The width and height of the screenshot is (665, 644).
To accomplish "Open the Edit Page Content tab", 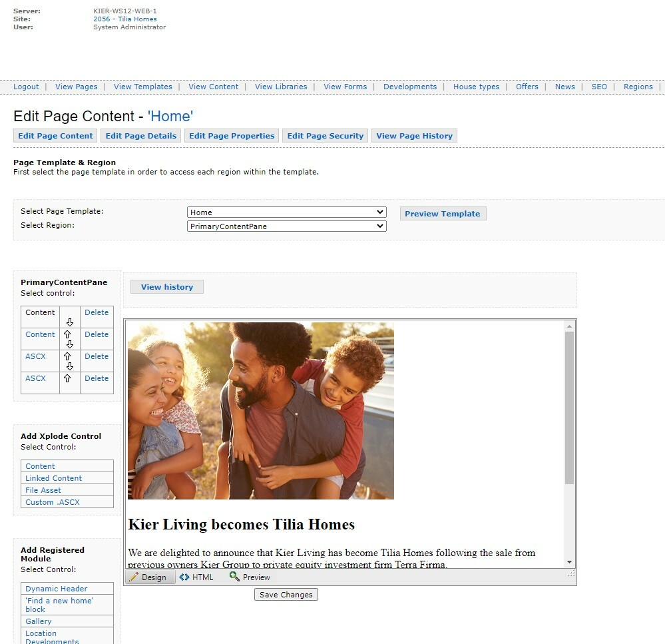I will [55, 136].
